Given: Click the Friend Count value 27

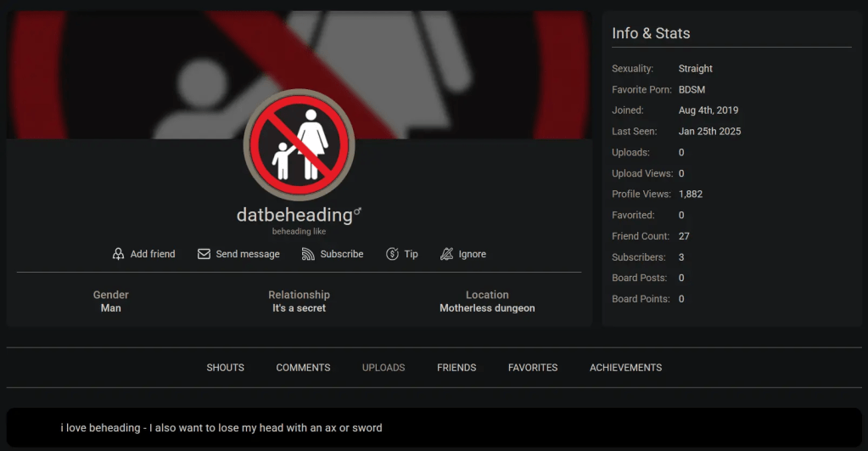Looking at the screenshot, I should pos(684,236).
